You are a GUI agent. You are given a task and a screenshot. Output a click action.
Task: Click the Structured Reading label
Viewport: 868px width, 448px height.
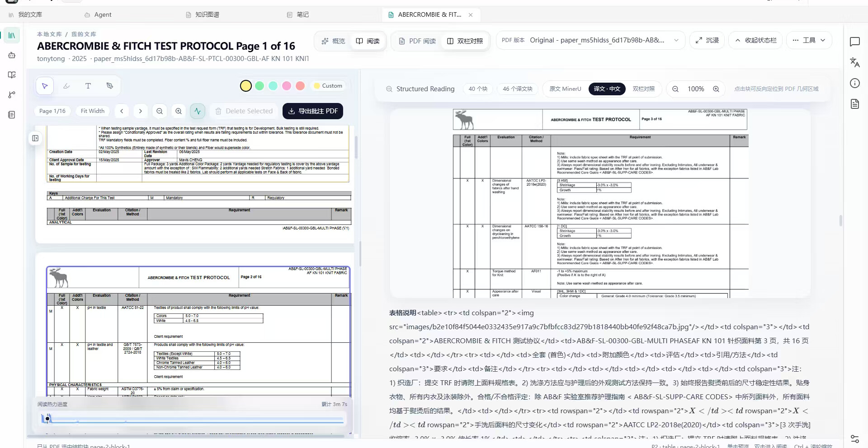point(420,89)
